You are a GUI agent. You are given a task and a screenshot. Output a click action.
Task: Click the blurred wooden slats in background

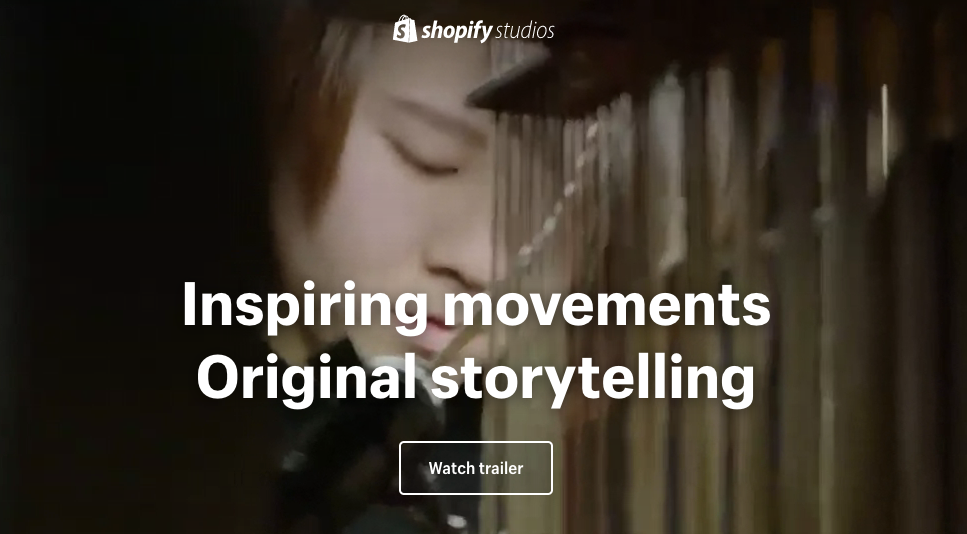point(709,247)
